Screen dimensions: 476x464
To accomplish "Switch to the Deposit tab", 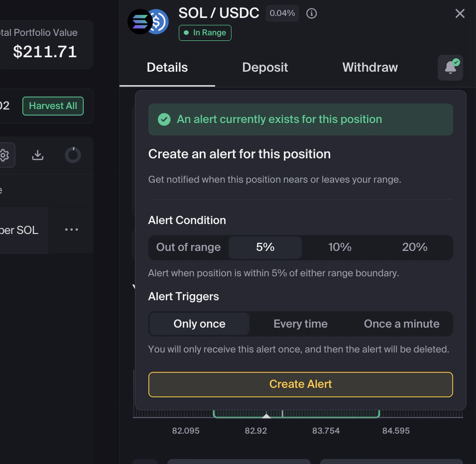I will 265,67.
